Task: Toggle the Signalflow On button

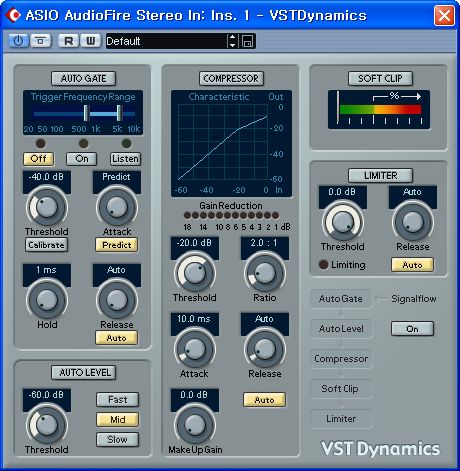Action: click(x=412, y=329)
